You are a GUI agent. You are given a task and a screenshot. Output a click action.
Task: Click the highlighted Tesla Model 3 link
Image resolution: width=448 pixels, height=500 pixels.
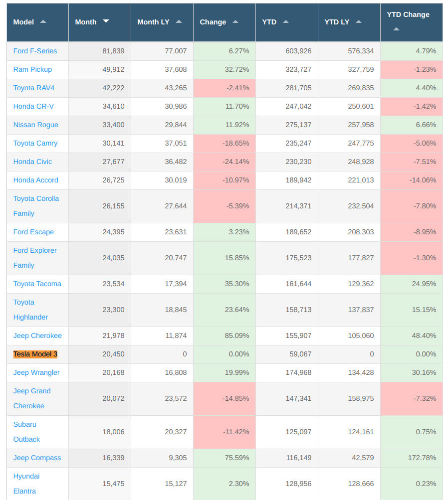point(35,354)
